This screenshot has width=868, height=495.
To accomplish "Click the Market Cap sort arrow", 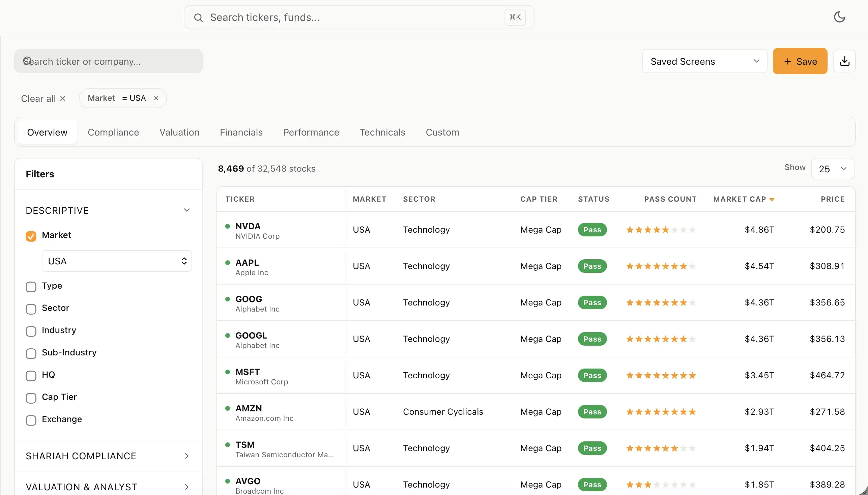I will point(772,200).
